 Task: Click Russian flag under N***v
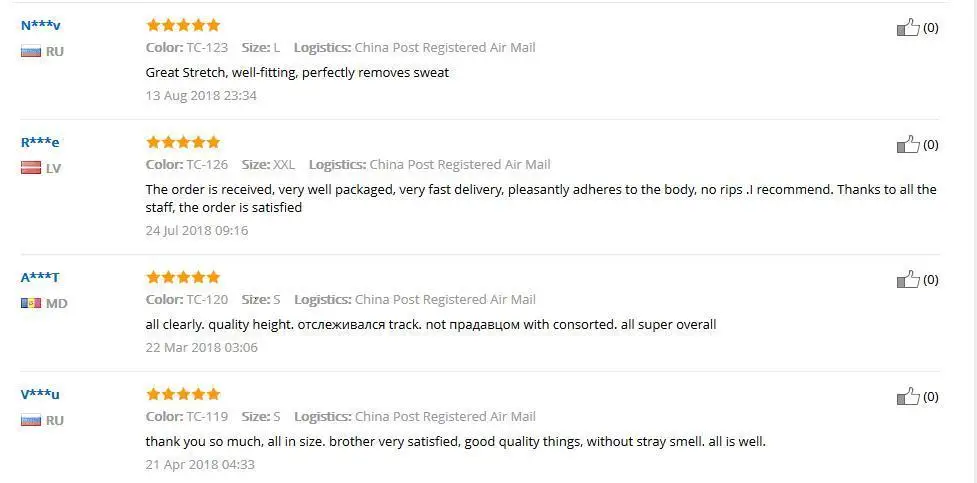click(x=31, y=51)
